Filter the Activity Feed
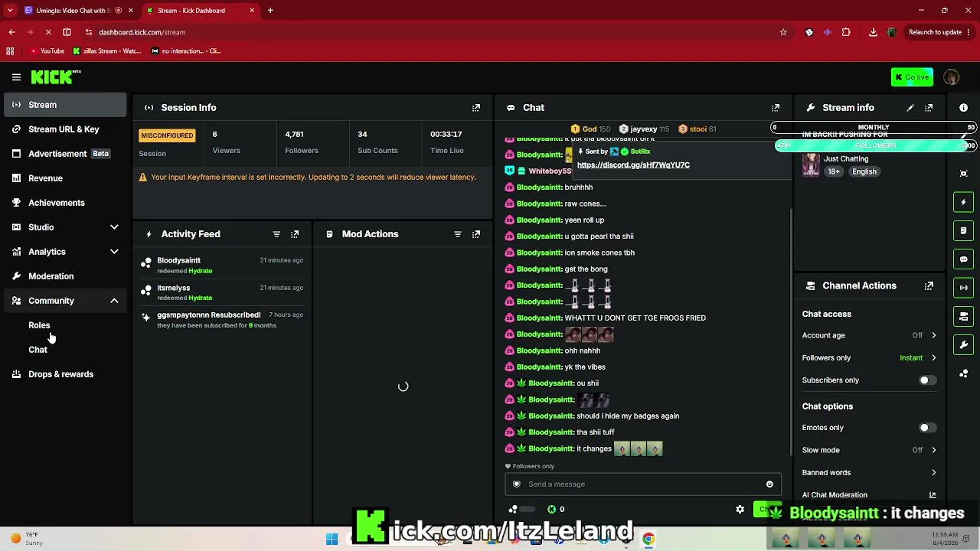 pos(276,234)
